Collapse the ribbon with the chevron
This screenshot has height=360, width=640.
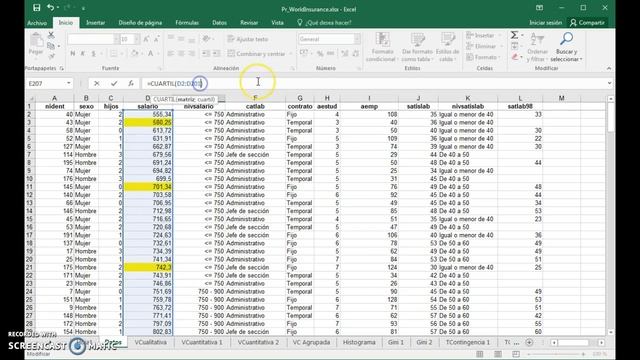point(609,69)
